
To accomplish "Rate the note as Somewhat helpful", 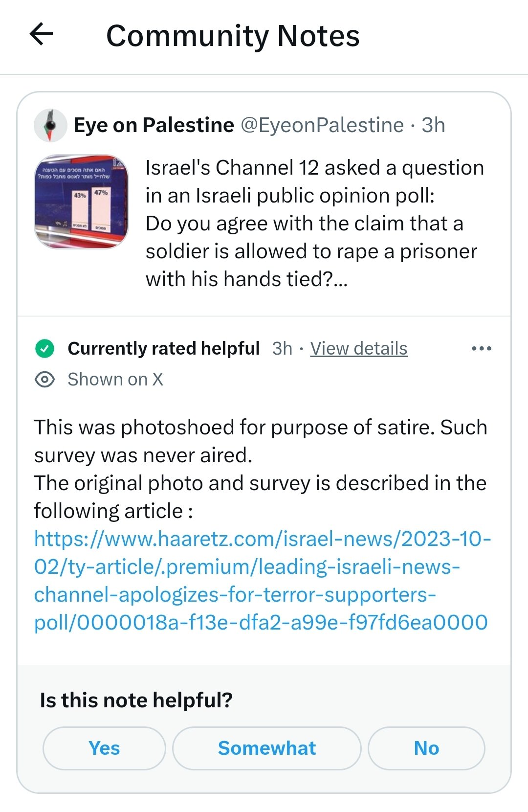I will 267,748.
